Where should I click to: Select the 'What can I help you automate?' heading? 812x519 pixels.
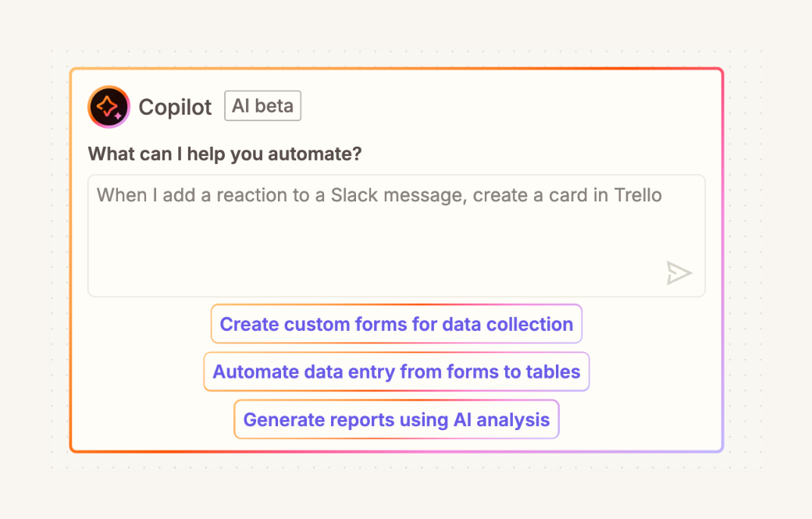tap(224, 154)
